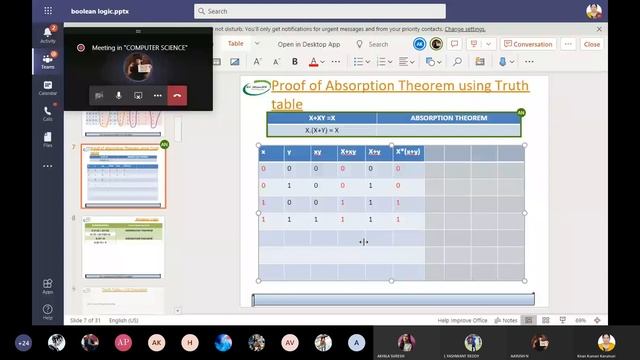Open Apps store in Teams sidebar
Screen dimensions: 640x360
(x=48, y=286)
